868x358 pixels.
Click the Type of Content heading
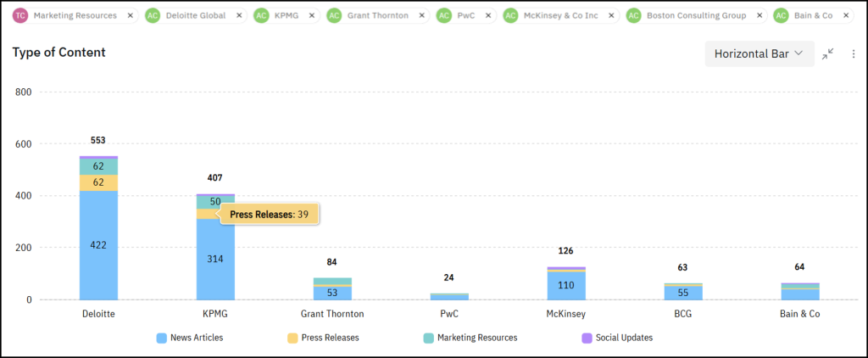pos(59,53)
